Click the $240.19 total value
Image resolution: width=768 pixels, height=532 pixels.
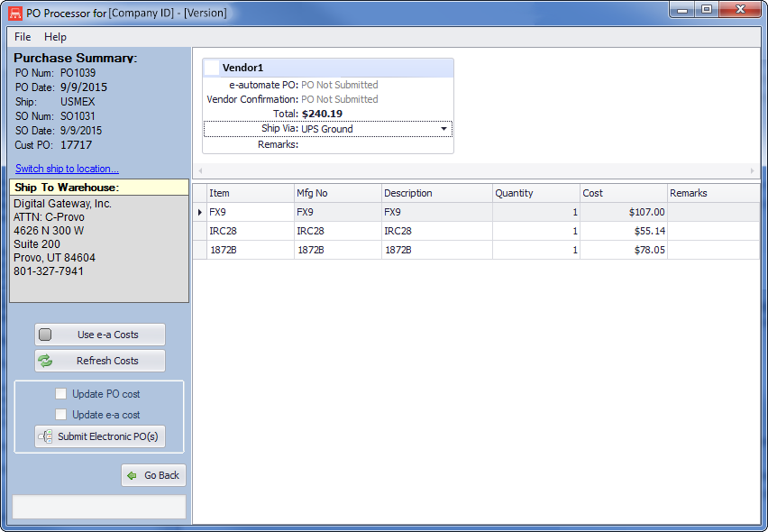point(322,114)
